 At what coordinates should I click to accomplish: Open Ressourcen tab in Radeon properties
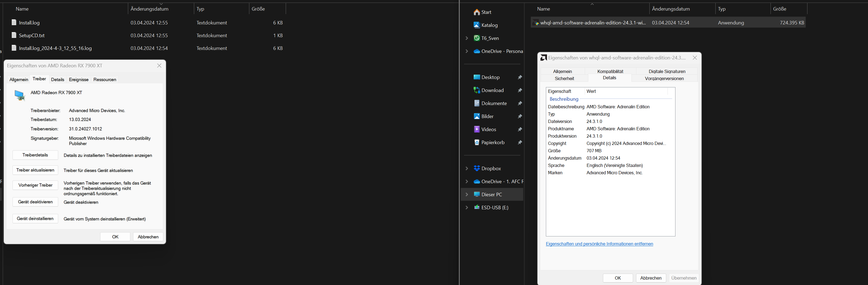[x=105, y=80]
